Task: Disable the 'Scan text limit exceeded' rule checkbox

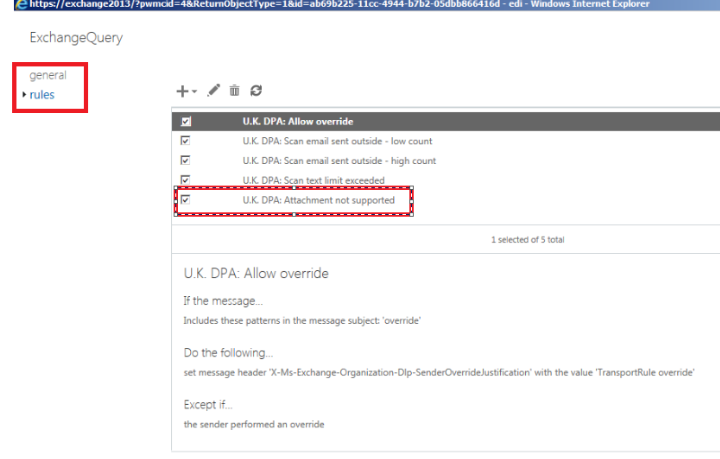Action: point(184,180)
